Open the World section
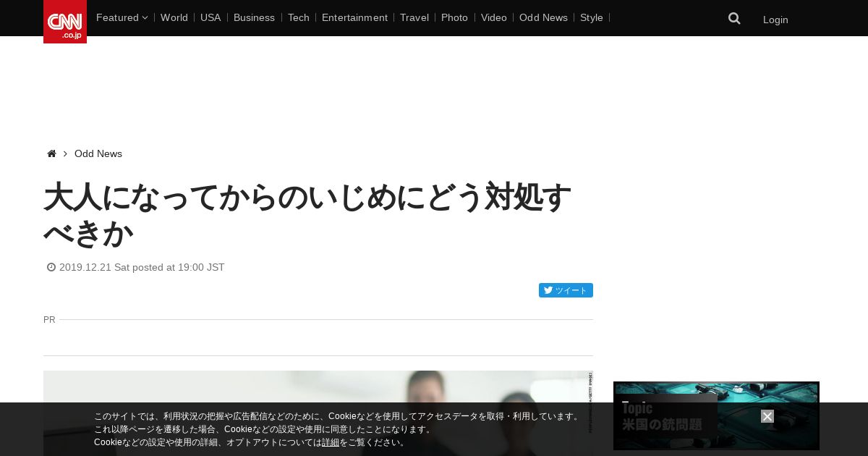The width and height of the screenshot is (868, 456). (x=174, y=17)
